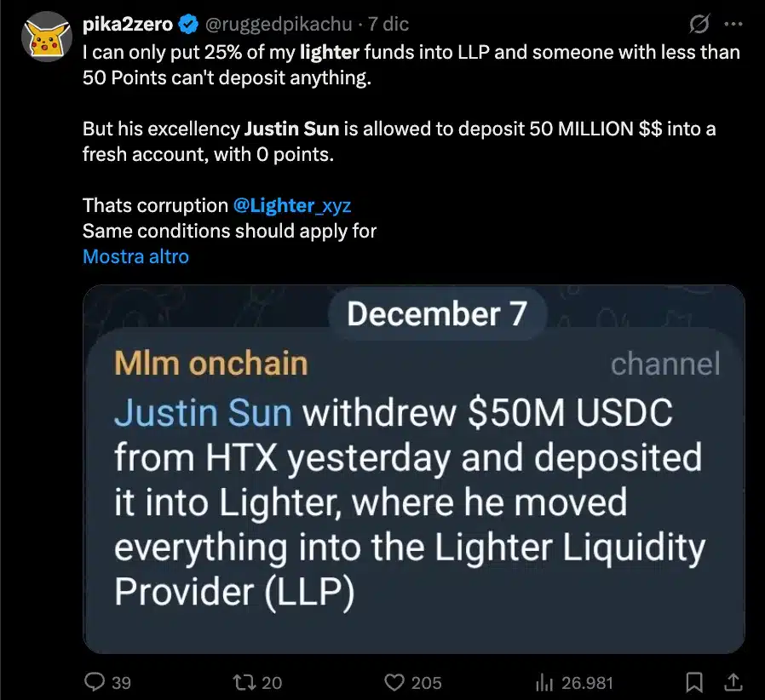
Task: Click the retweet icon to repost
Action: pos(247,682)
